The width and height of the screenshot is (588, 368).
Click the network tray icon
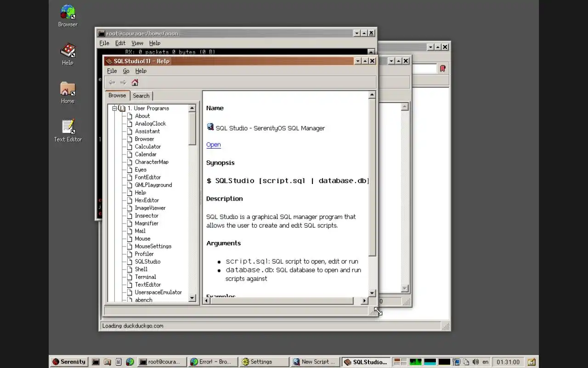[x=457, y=362]
